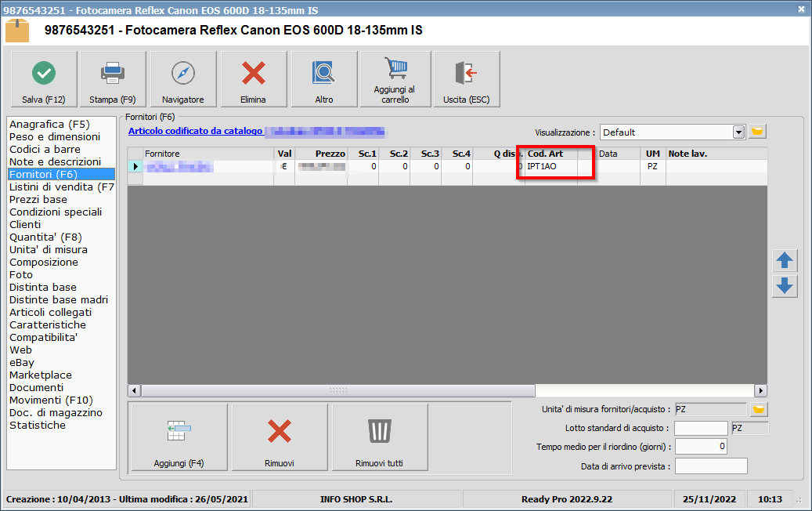
Task: Click the blue move-down arrow
Action: pos(785,286)
